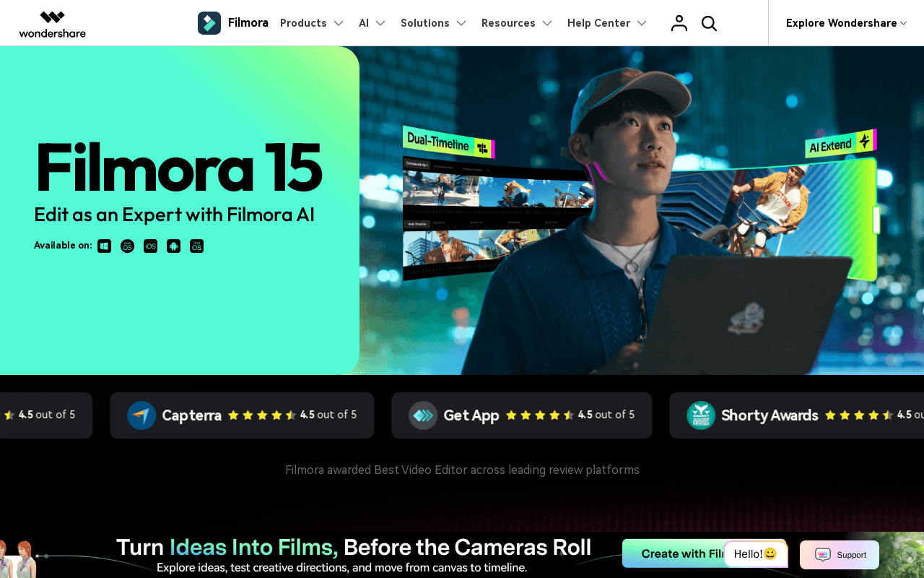Click the Capterra logo icon
The width and height of the screenshot is (924, 578).
141,415
